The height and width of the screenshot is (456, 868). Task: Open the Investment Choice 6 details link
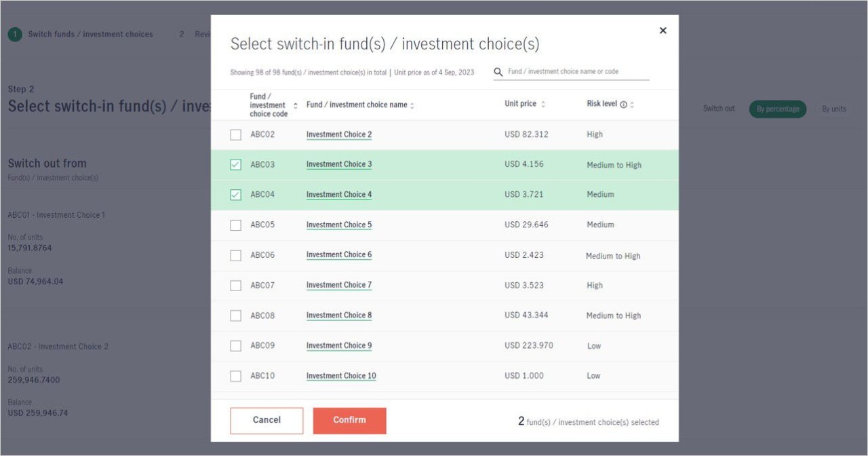338,255
